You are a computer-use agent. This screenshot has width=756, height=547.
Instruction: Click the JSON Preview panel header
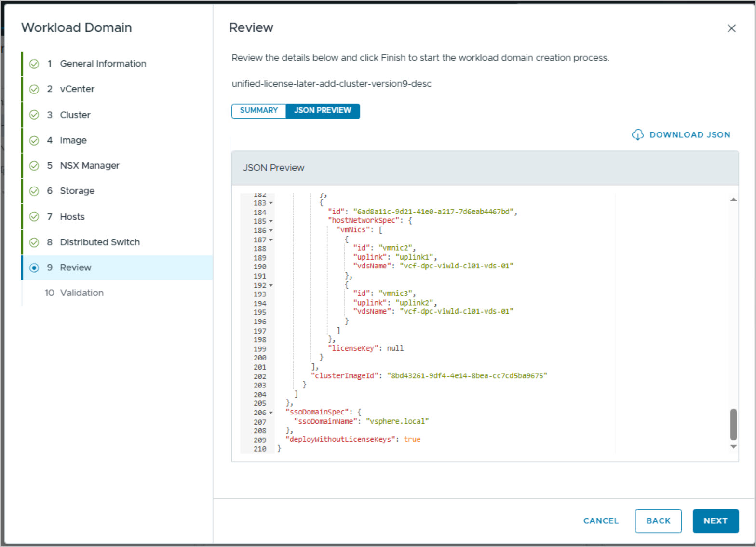coord(485,168)
